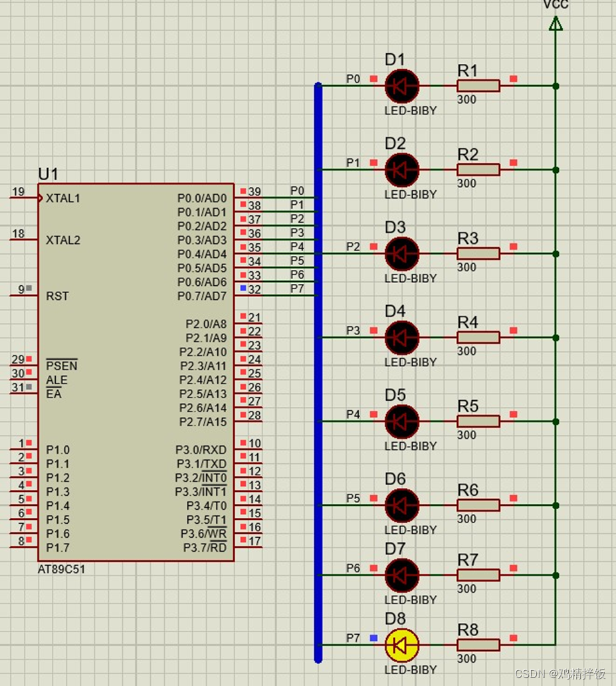
Task: Click pin label P0.7/AD7
Action: point(202,296)
